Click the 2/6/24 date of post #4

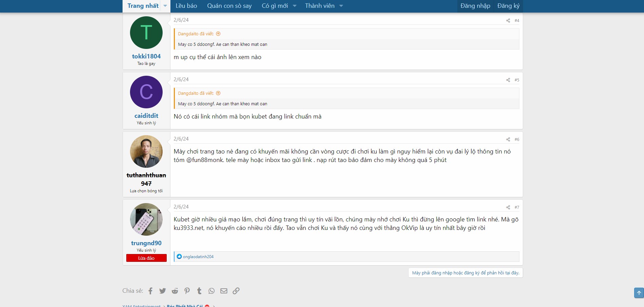[x=181, y=20]
